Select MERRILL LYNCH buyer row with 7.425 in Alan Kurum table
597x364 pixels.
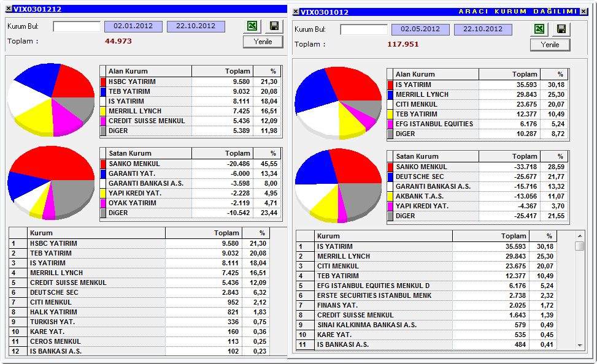pos(190,111)
